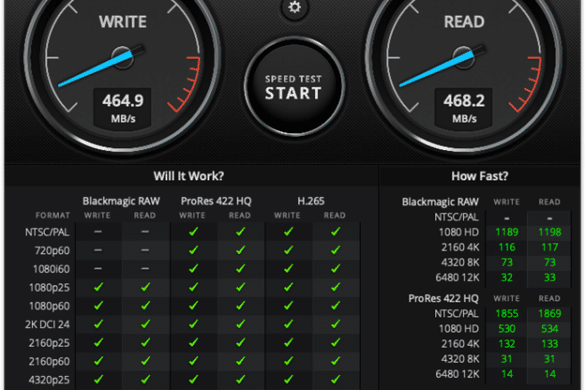This screenshot has width=585, height=390.
Task: Click the FORMAT column label
Action: coord(53,215)
